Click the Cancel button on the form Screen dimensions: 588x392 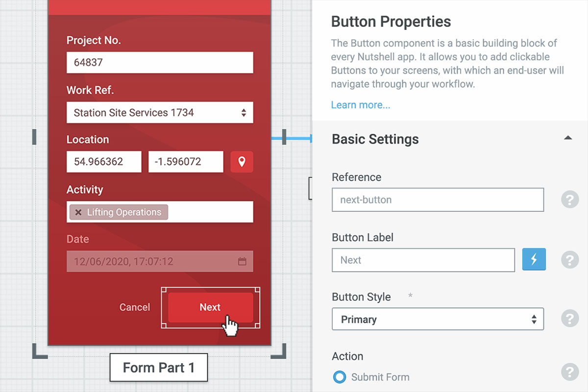135,307
